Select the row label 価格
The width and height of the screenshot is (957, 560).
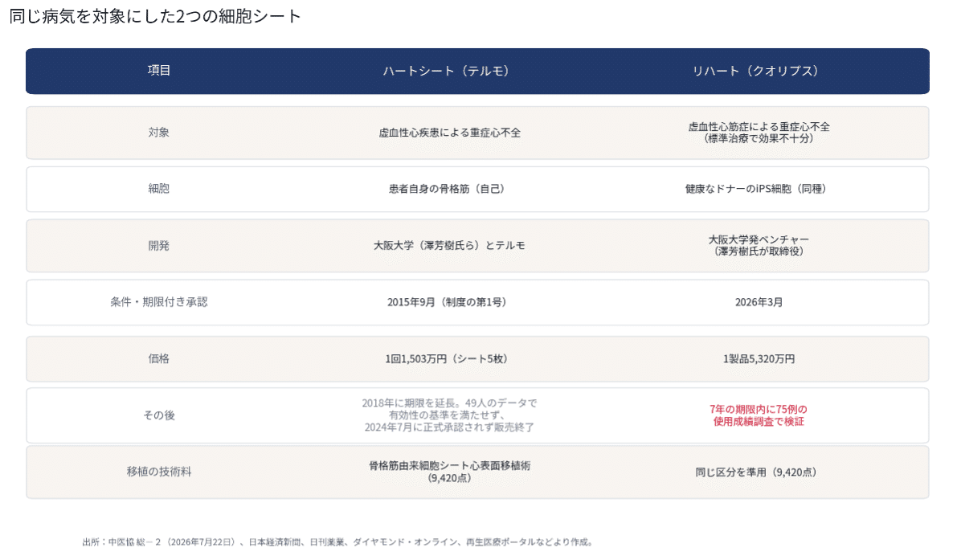[158, 358]
